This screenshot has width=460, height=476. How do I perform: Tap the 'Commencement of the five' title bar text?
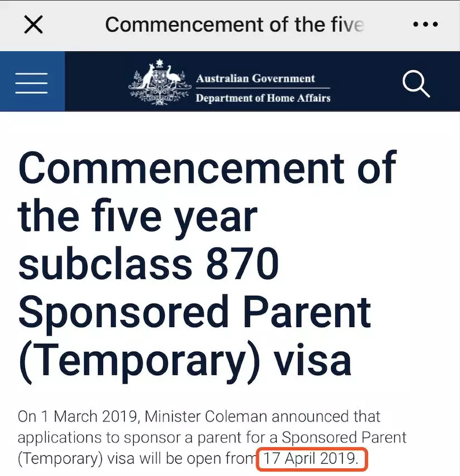(234, 25)
